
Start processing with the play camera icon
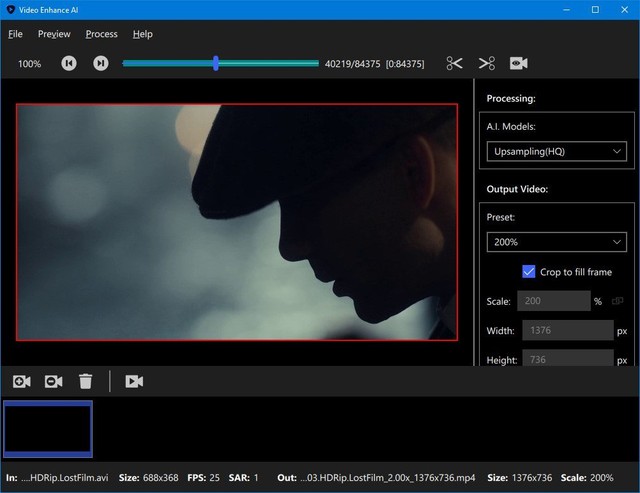[134, 381]
